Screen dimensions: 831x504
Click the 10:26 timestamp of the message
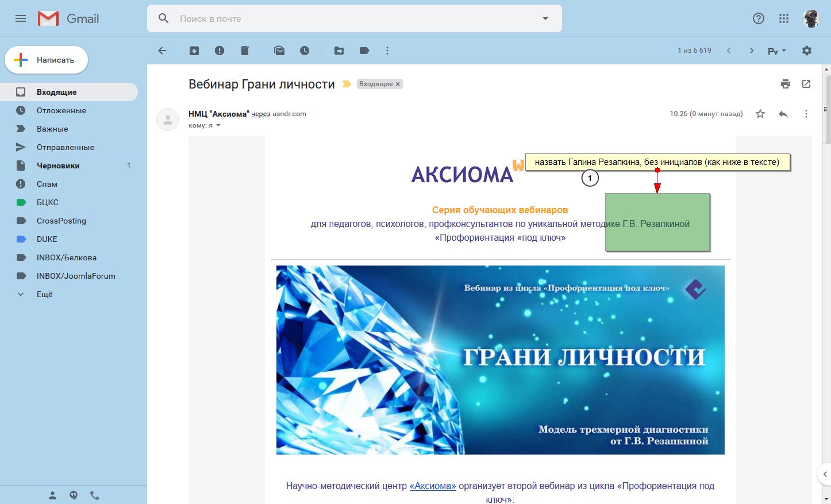[706, 114]
